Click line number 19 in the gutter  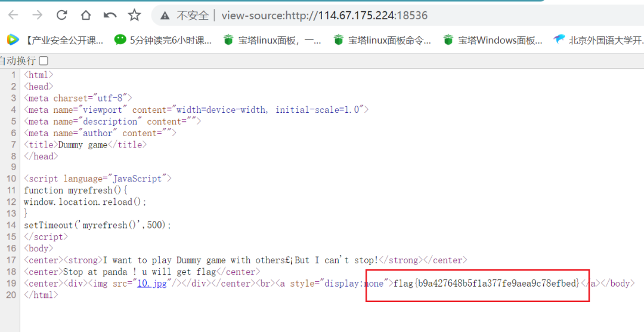(11, 283)
